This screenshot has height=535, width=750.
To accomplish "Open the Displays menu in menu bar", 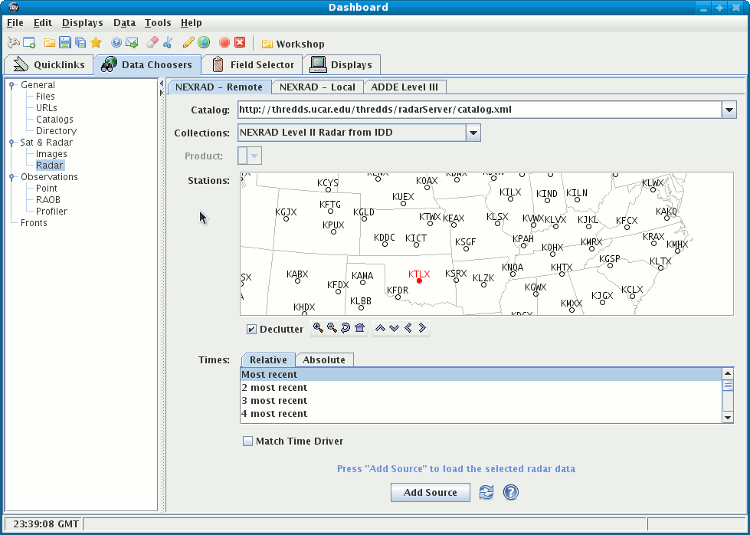I will [82, 22].
